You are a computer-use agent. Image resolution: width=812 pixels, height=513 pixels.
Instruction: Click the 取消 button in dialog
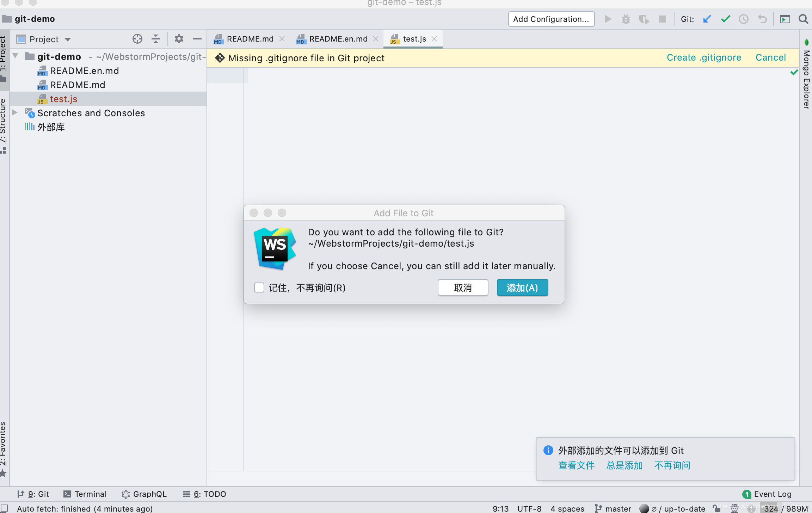(463, 288)
